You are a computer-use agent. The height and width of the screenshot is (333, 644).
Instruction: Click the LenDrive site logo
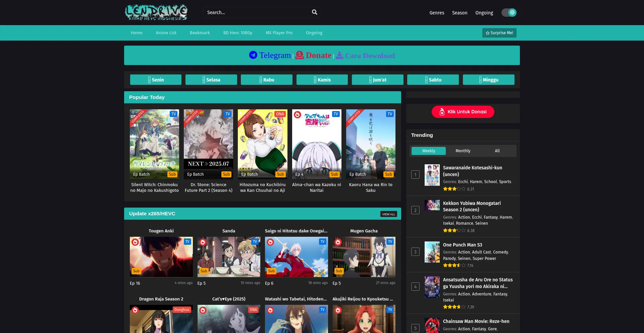[x=156, y=12]
